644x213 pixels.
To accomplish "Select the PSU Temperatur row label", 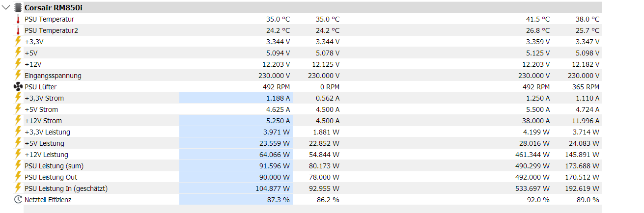I will pyautogui.click(x=49, y=19).
